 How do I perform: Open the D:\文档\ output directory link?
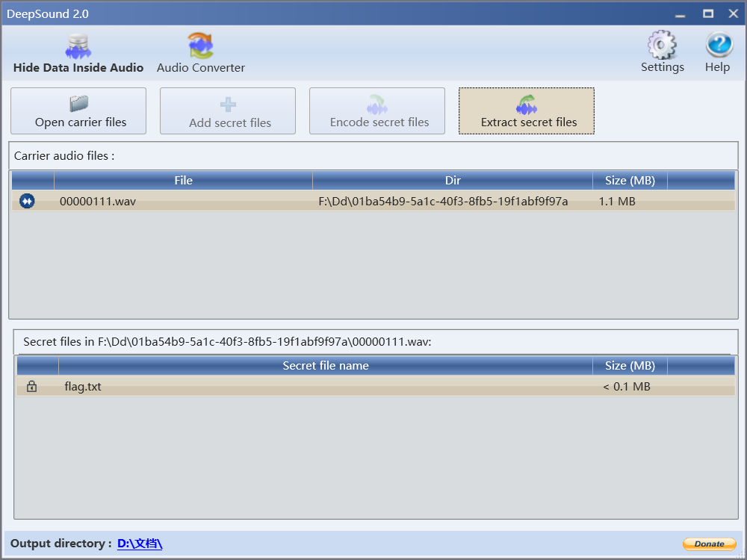coord(140,544)
